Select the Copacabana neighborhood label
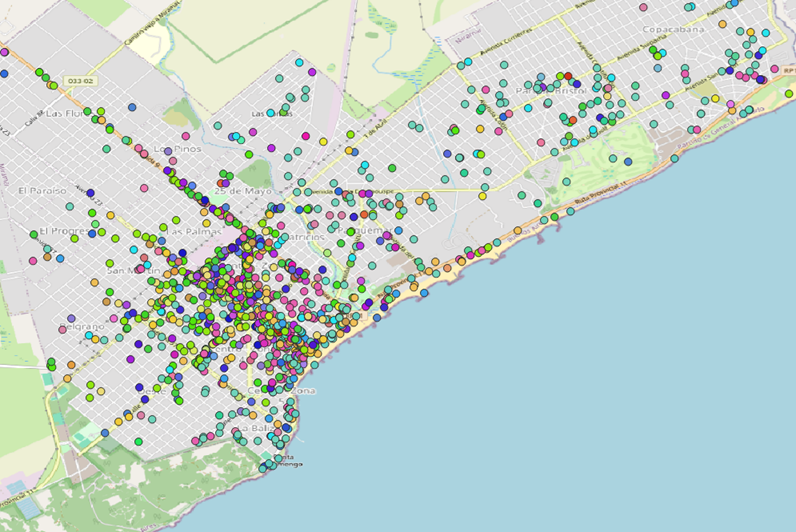The width and height of the screenshot is (796, 532). pos(673,29)
